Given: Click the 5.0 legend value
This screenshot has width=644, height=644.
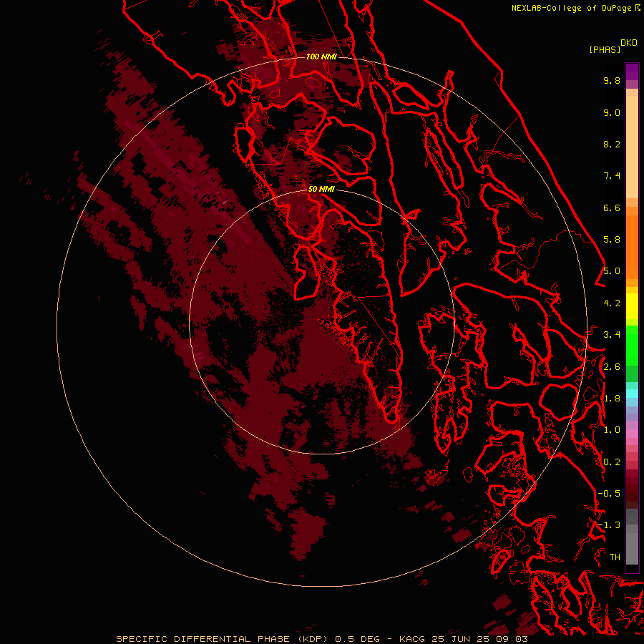Looking at the screenshot, I should click(612, 271).
